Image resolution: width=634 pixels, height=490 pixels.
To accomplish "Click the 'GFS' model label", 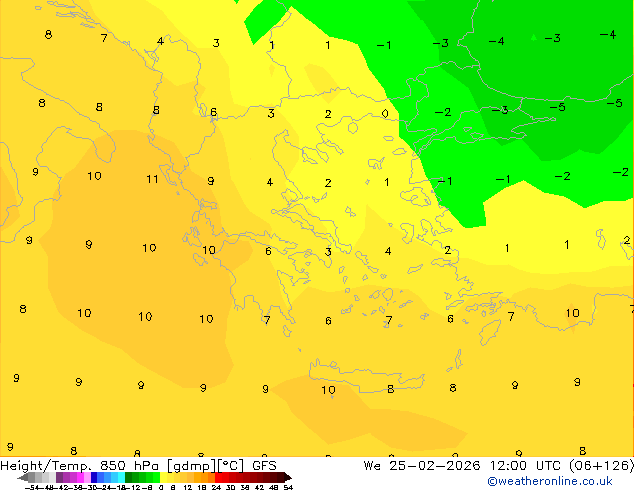I will (x=264, y=466).
